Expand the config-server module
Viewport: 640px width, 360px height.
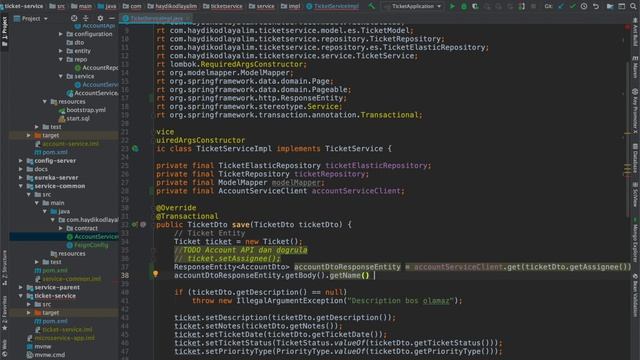click(x=21, y=161)
